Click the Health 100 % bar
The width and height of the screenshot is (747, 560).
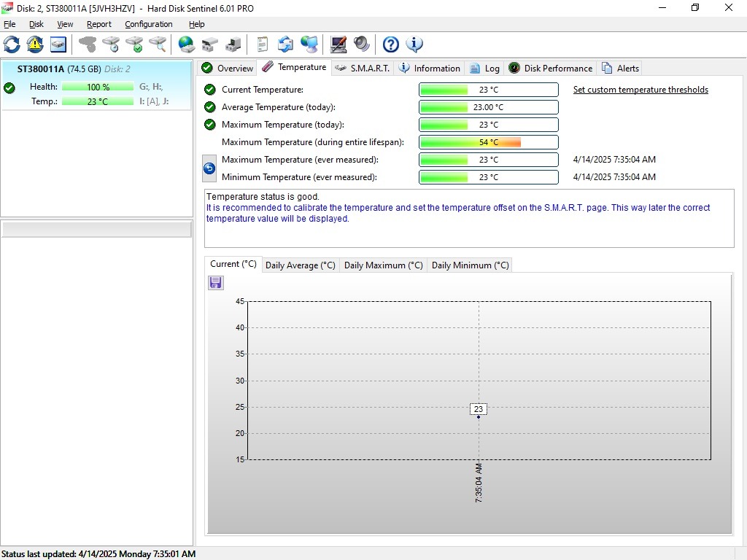tap(98, 87)
